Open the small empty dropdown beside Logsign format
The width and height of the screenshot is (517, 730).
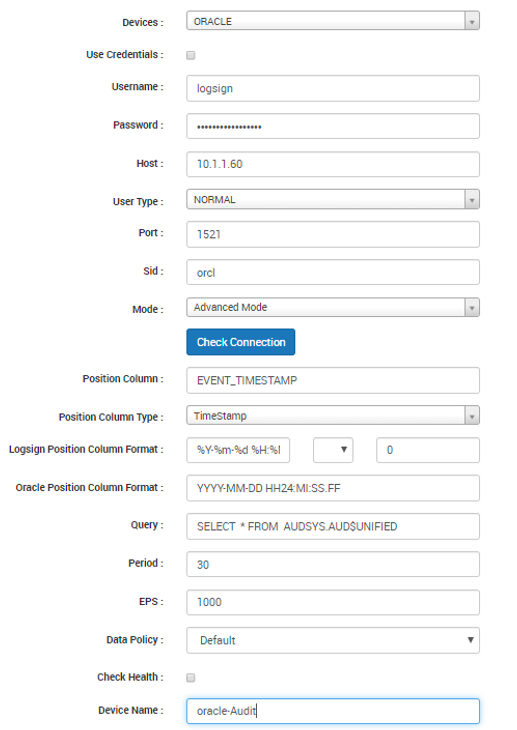coord(333,450)
